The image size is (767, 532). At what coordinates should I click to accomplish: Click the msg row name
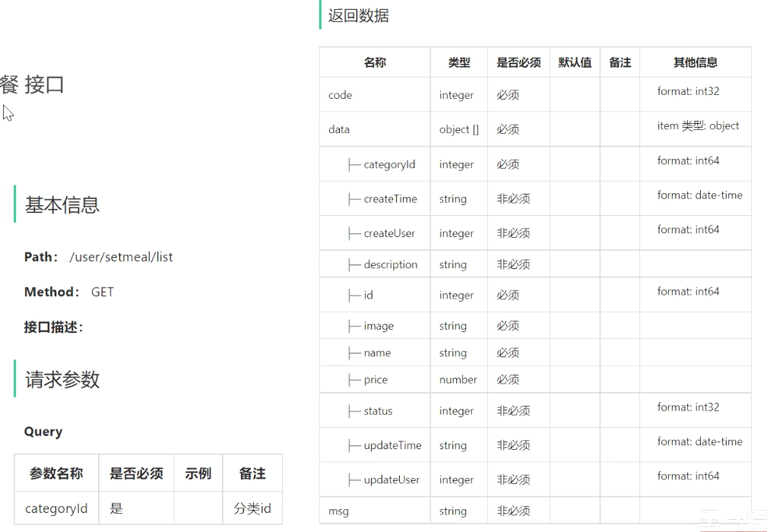(338, 511)
